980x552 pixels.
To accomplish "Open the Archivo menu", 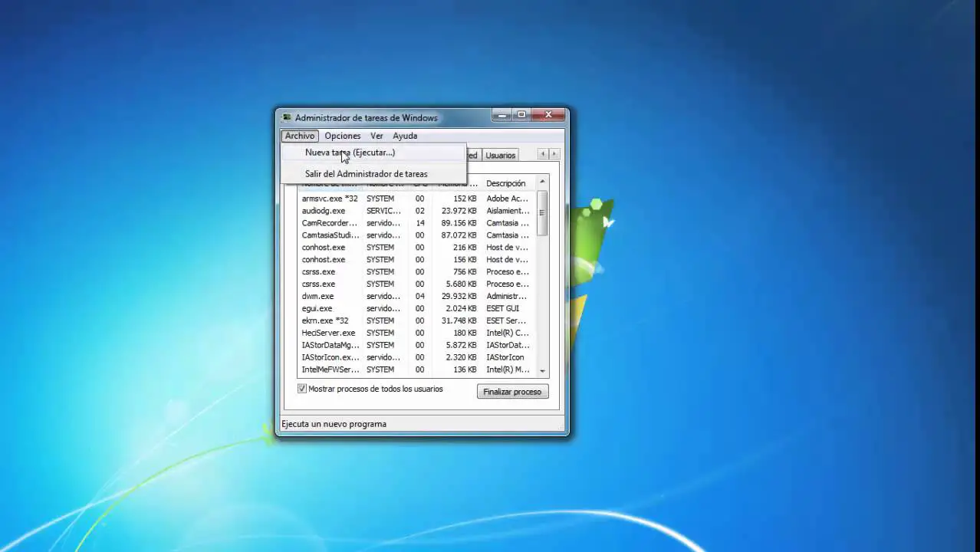I will [x=300, y=136].
